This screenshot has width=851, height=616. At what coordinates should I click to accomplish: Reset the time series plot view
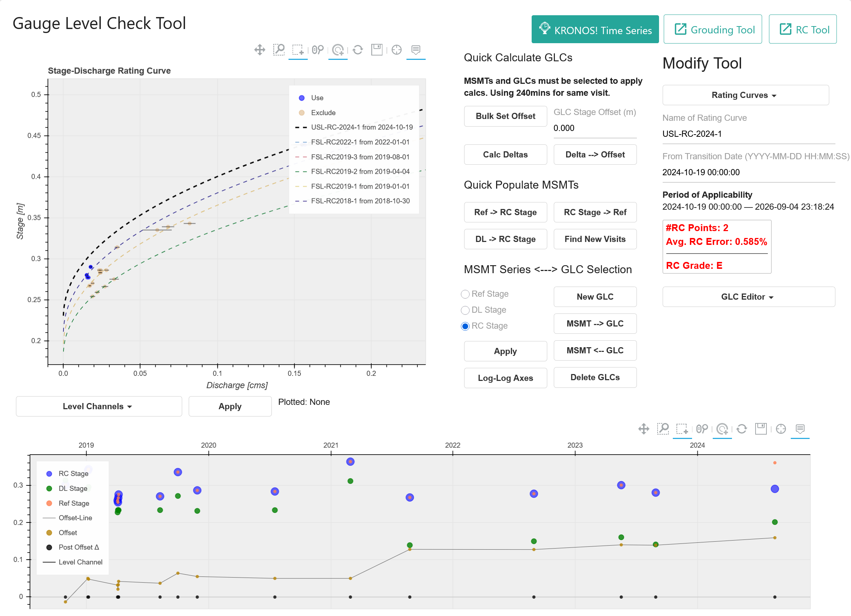742,429
